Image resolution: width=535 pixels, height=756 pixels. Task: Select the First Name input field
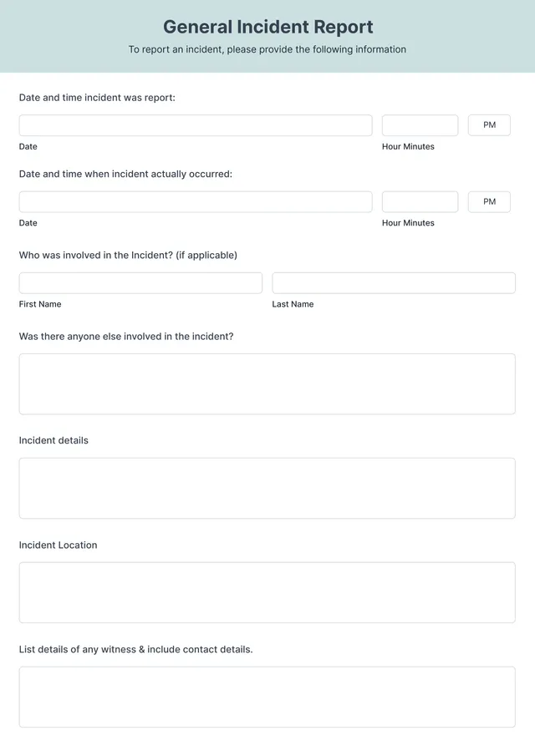(x=140, y=282)
